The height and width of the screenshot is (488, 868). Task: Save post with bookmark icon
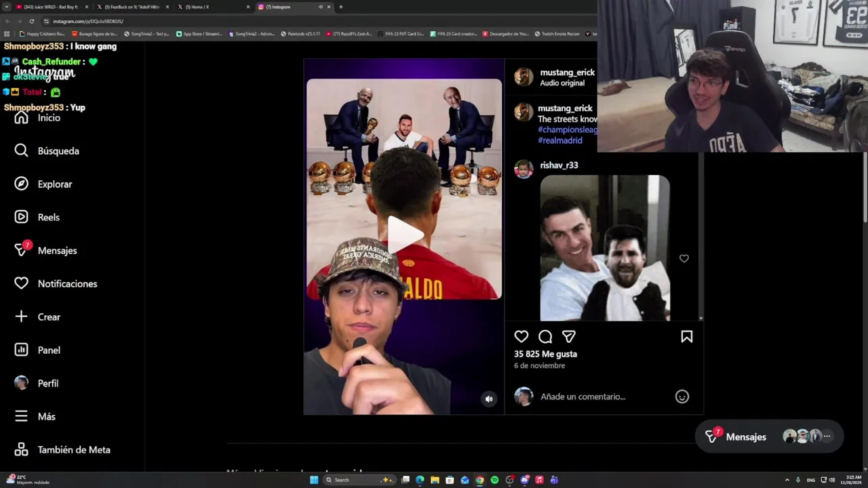686,336
